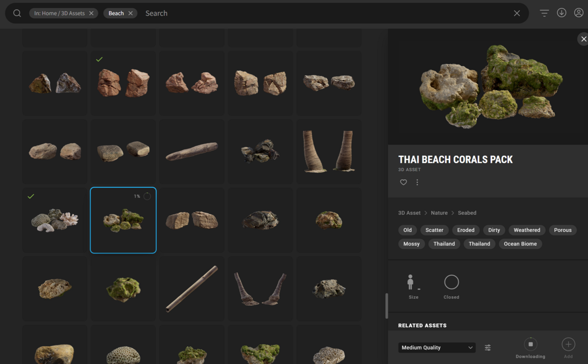This screenshot has width=588, height=364.
Task: Clear the search field with X
Action: pyautogui.click(x=517, y=13)
